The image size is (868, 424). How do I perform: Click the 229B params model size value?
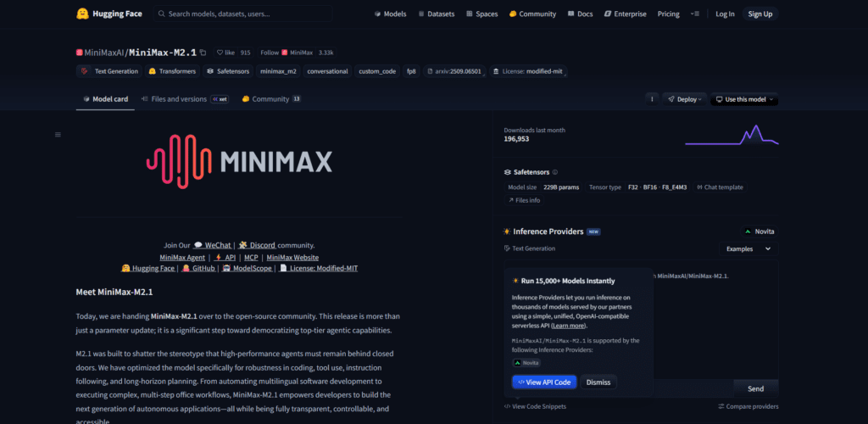(561, 187)
